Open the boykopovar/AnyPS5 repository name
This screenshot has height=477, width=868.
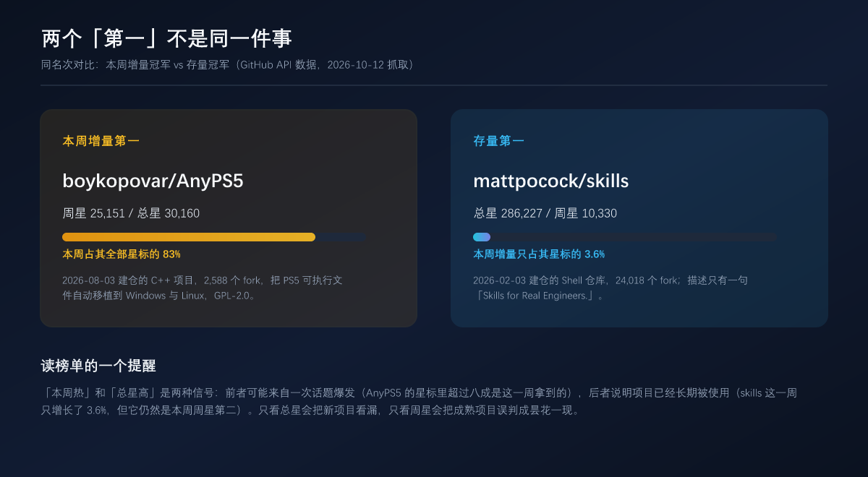point(153,181)
